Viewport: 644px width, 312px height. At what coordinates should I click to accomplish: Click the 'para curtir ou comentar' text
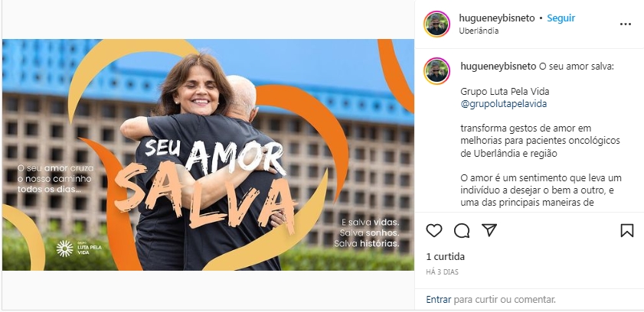coord(505,300)
